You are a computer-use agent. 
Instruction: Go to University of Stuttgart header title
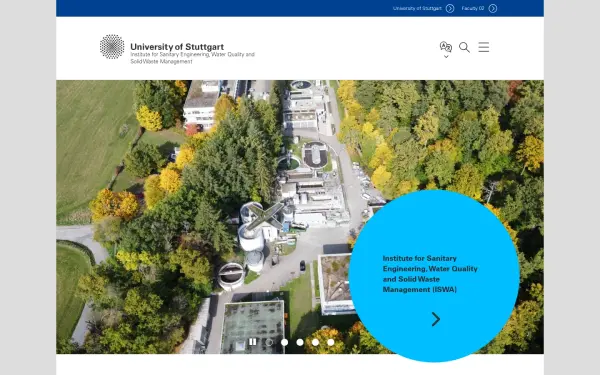pyautogui.click(x=177, y=47)
